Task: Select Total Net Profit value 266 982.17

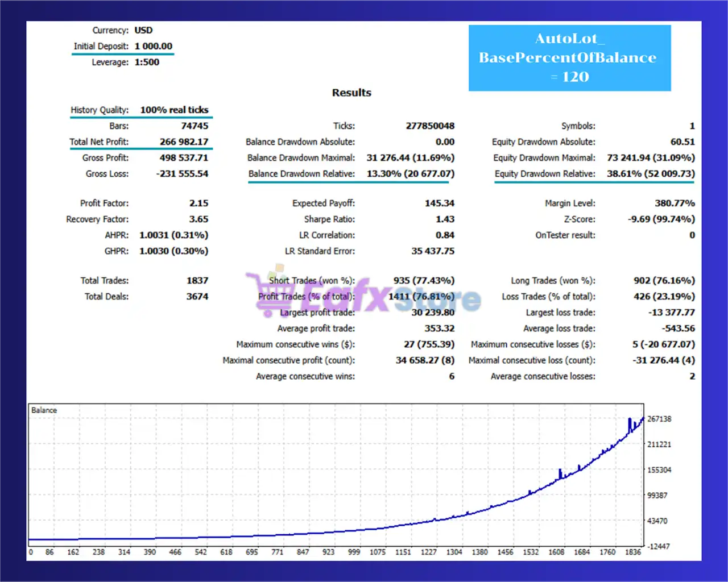Action: 184,142
